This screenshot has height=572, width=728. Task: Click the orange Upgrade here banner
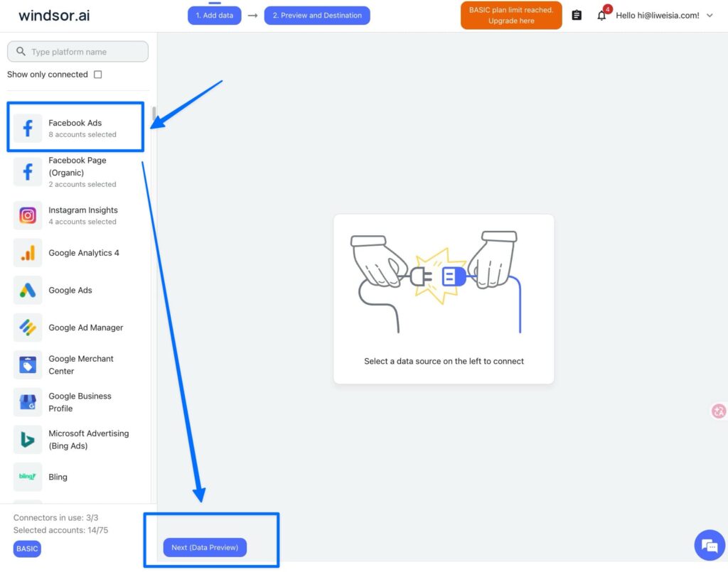click(511, 16)
